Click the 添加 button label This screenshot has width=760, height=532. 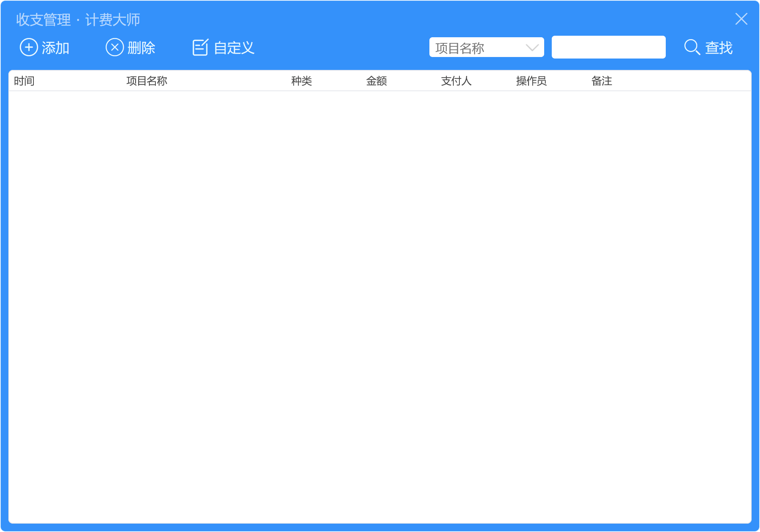[55, 48]
